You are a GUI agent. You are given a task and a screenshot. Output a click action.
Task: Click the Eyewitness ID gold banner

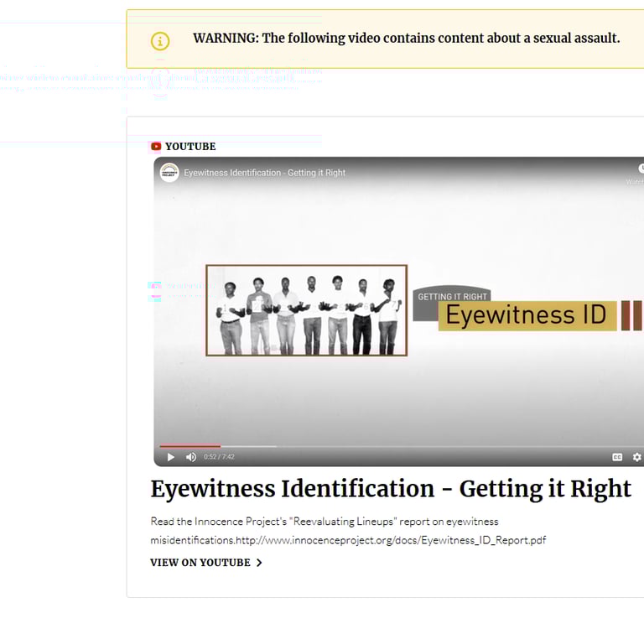[x=527, y=315]
